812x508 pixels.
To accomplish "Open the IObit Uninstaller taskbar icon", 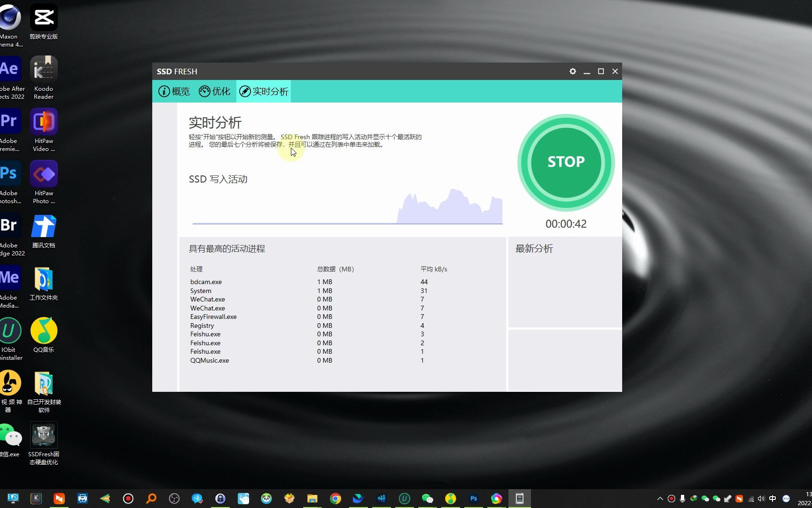I will (404, 499).
